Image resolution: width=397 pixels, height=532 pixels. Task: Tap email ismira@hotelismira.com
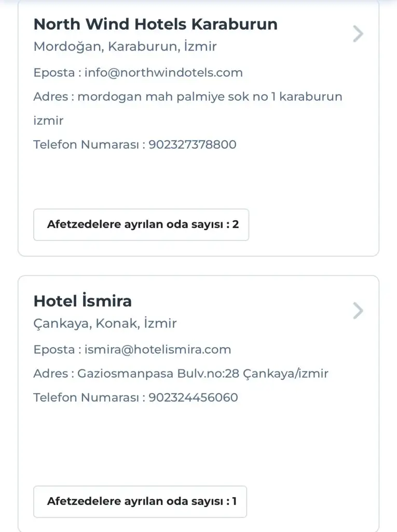click(x=158, y=350)
